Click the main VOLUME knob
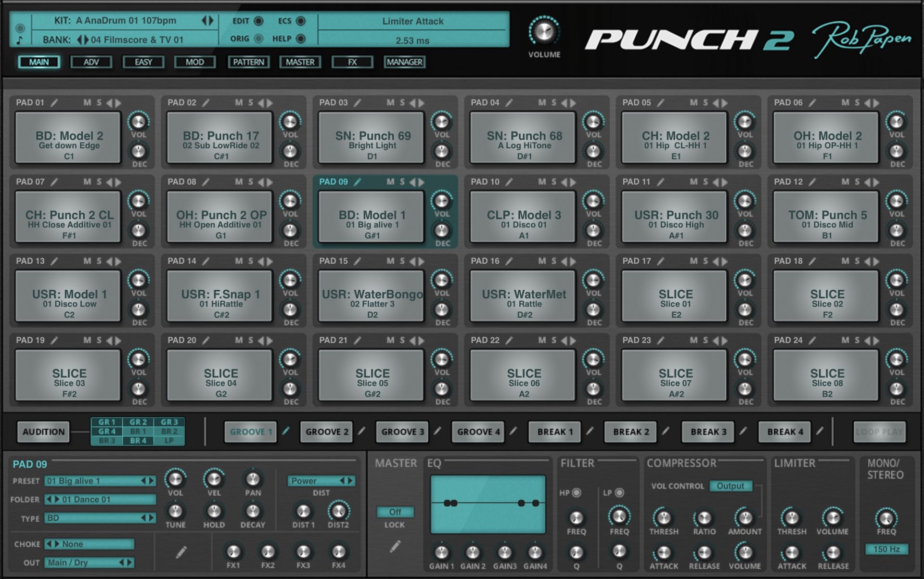The height and width of the screenshot is (579, 924). [544, 32]
